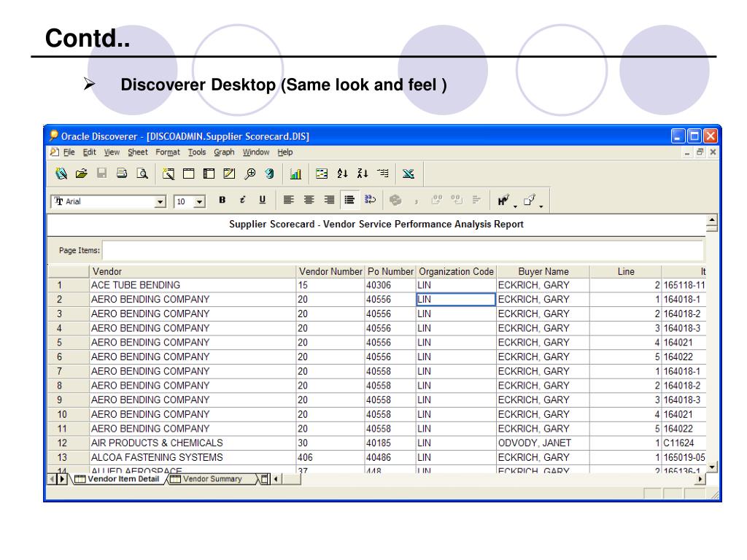The height and width of the screenshot is (560, 747).
Task: Click the Conditions icon in the toolbar
Action: (322, 174)
